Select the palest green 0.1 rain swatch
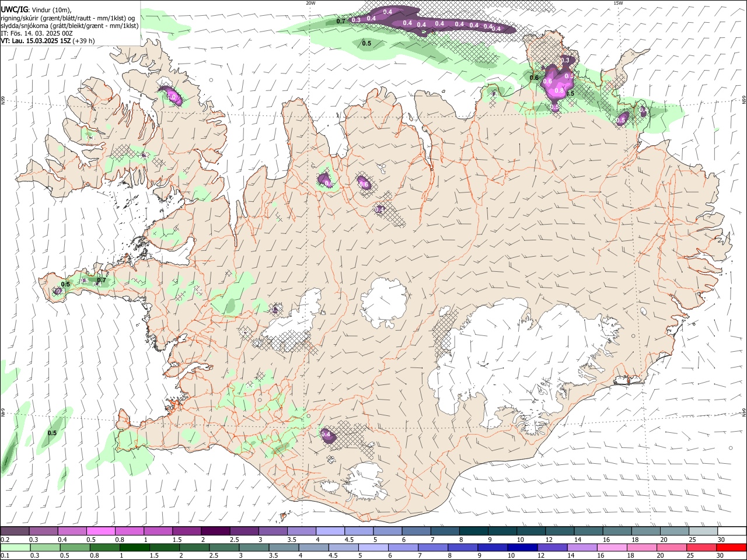The height and width of the screenshot is (560, 747). [16, 548]
